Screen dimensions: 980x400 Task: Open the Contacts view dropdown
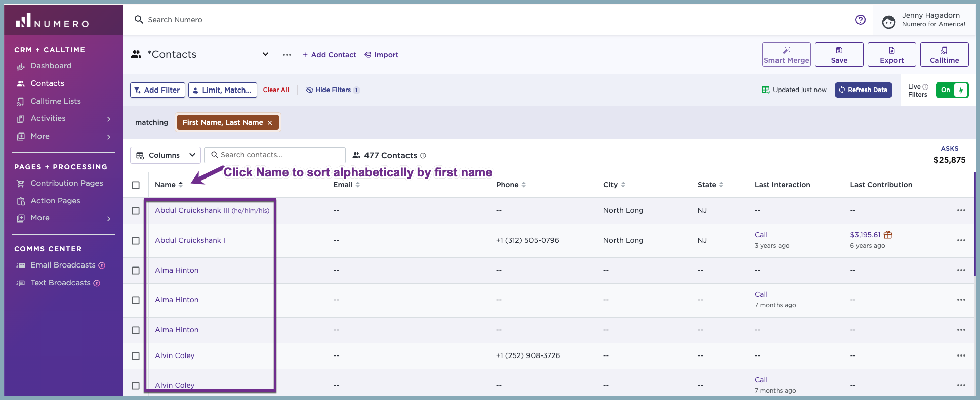pyautogui.click(x=209, y=54)
